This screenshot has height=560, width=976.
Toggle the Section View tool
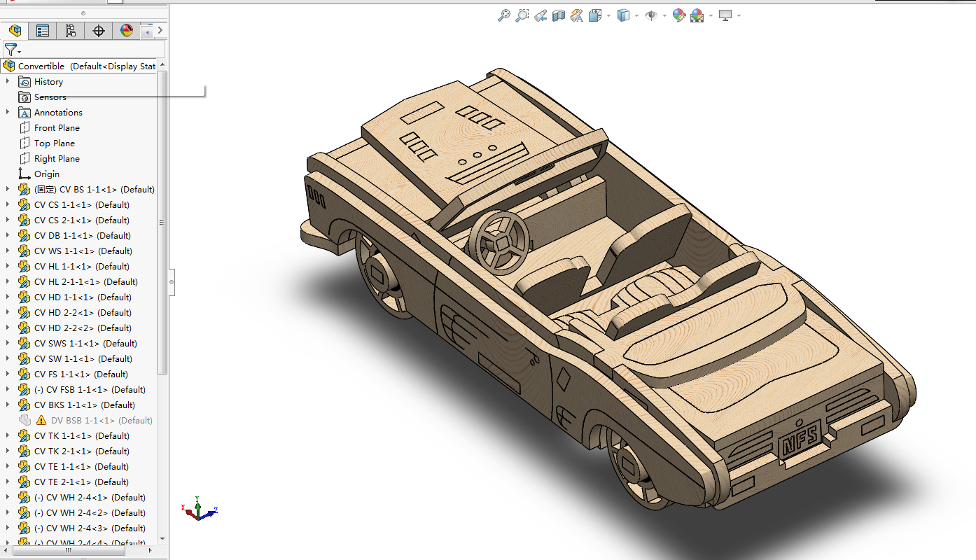(x=559, y=15)
